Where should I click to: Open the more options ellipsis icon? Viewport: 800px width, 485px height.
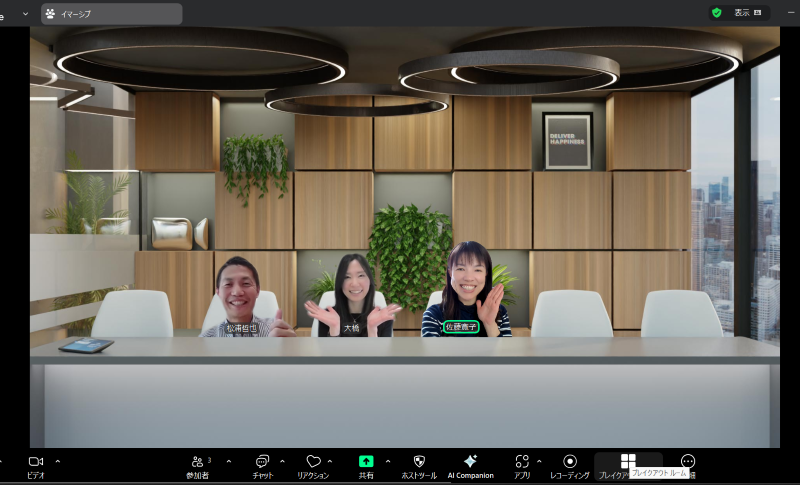click(x=687, y=461)
